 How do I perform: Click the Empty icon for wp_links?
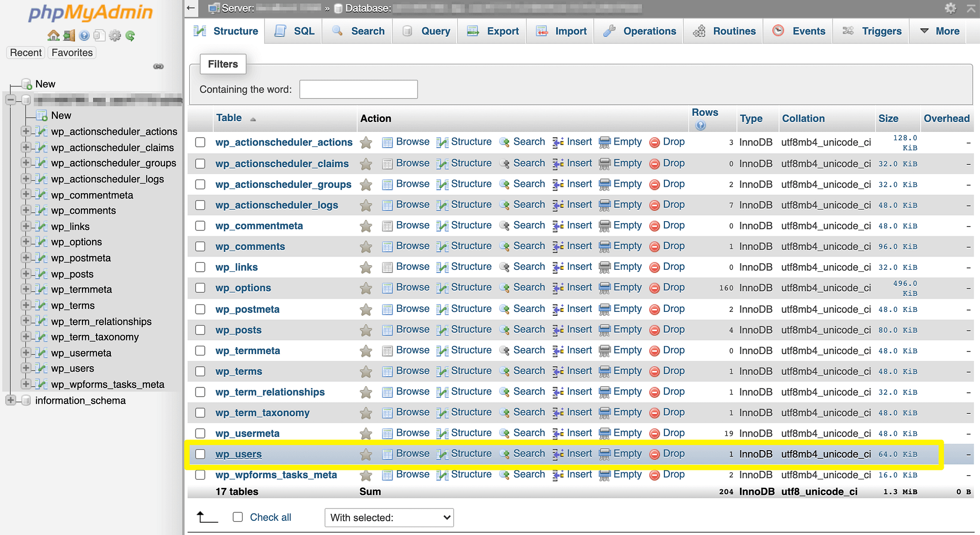click(x=604, y=267)
